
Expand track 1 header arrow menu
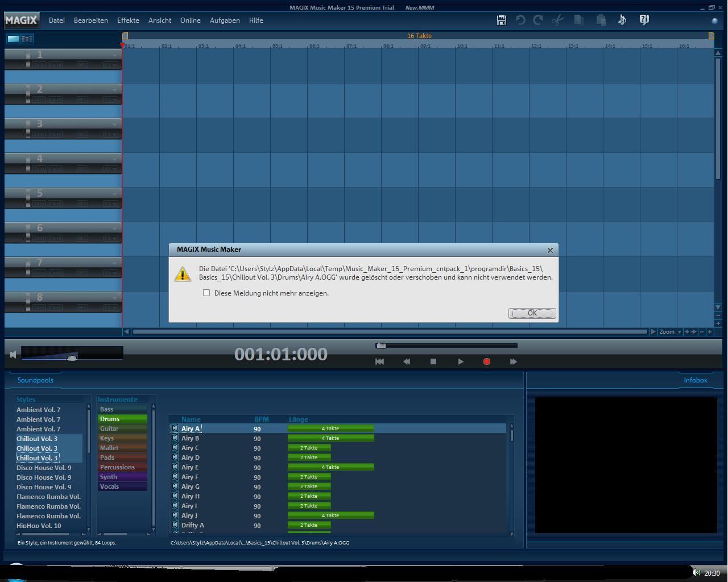(x=115, y=55)
